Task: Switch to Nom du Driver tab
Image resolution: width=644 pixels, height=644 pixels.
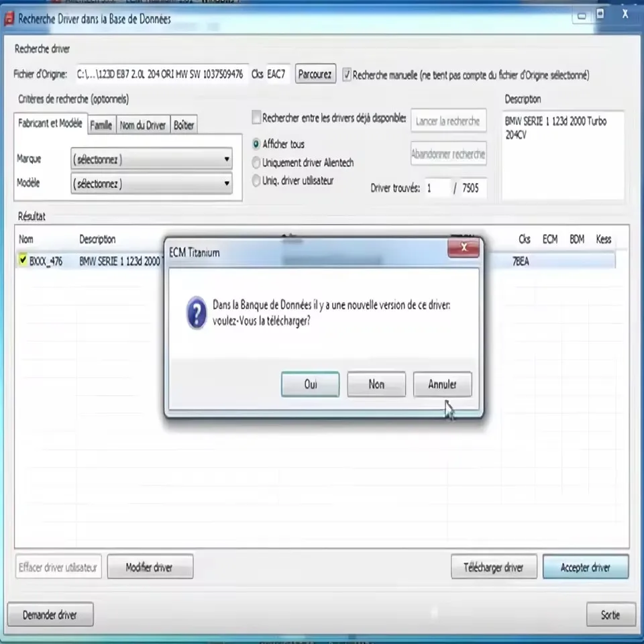Action: (x=143, y=125)
